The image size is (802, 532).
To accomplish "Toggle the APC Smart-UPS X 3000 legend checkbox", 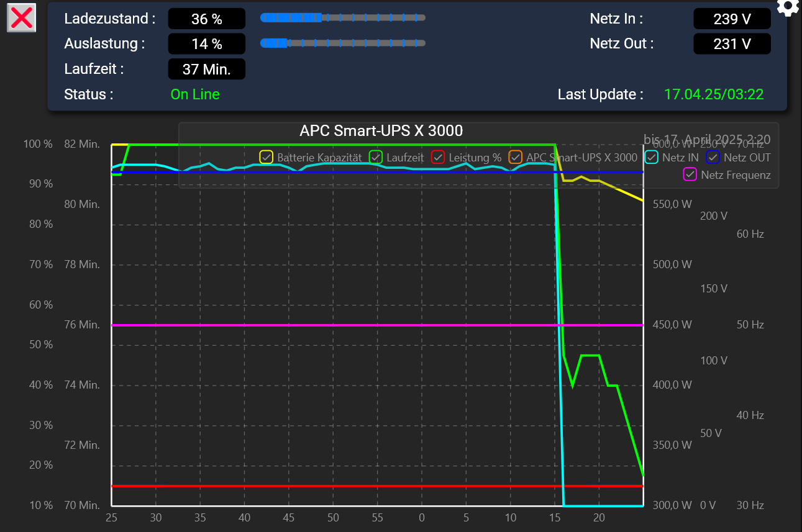I will pyautogui.click(x=516, y=157).
